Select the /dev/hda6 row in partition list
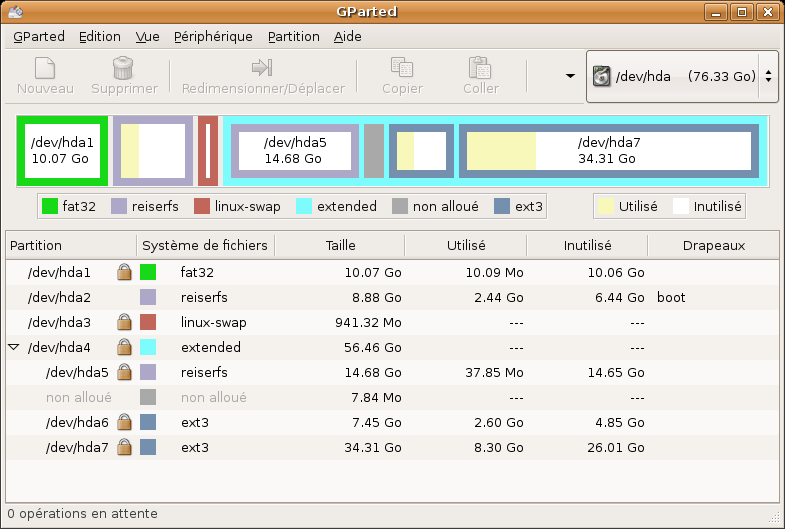Image resolution: width=785 pixels, height=529 pixels. (x=392, y=422)
